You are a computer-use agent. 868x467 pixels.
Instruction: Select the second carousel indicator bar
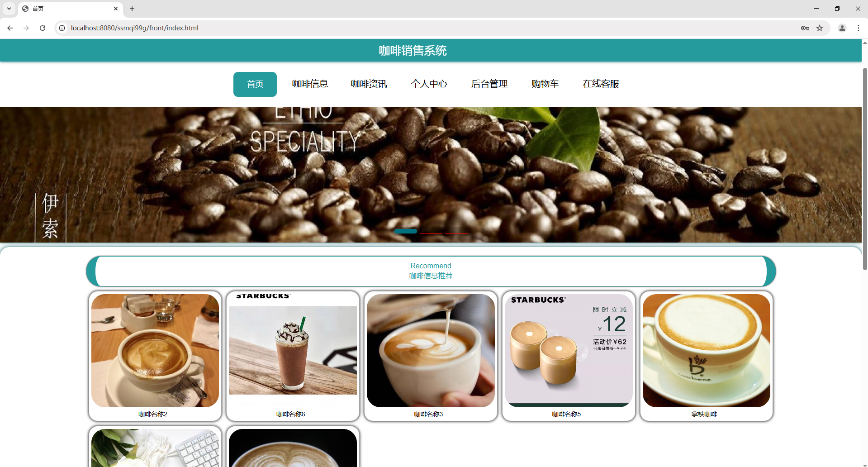click(x=431, y=233)
